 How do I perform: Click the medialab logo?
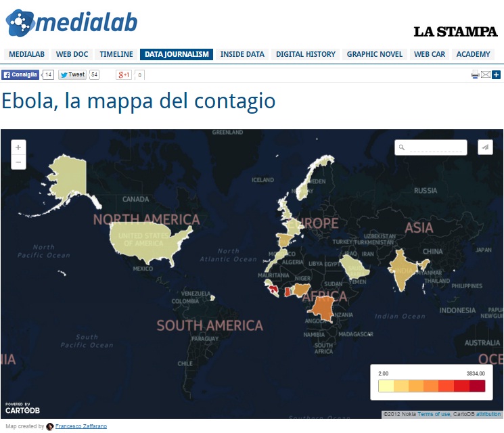pos(72,22)
